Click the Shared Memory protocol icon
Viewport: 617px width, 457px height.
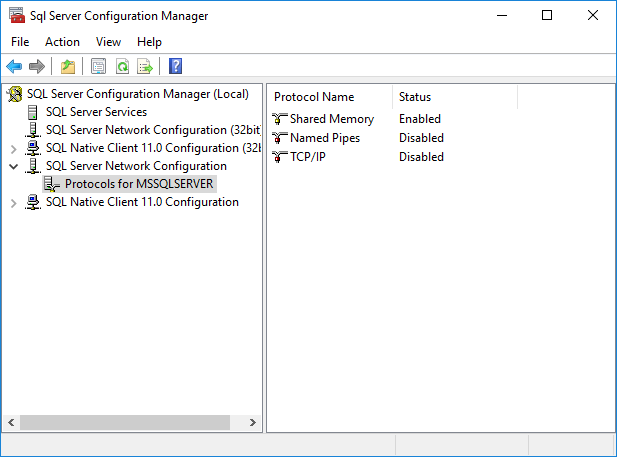point(279,118)
